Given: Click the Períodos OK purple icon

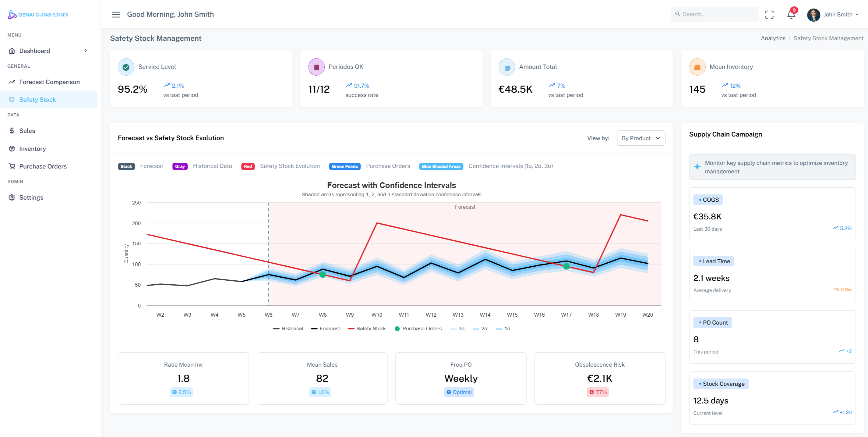Looking at the screenshot, I should pyautogui.click(x=316, y=67).
